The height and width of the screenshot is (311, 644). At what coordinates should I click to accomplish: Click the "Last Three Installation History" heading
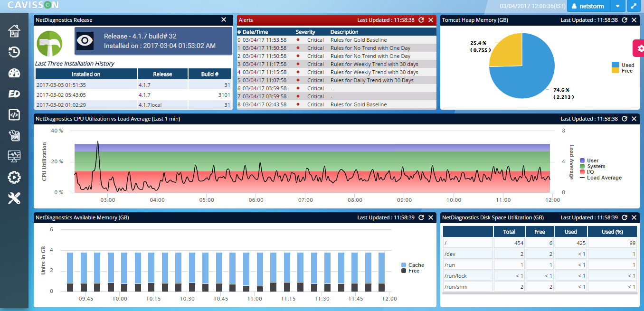(75, 64)
